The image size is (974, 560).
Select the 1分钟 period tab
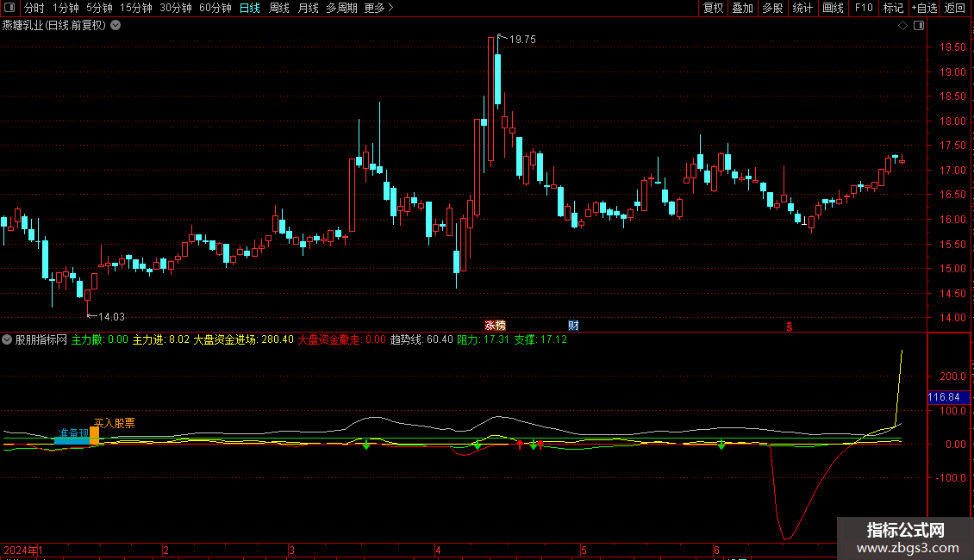[66, 8]
